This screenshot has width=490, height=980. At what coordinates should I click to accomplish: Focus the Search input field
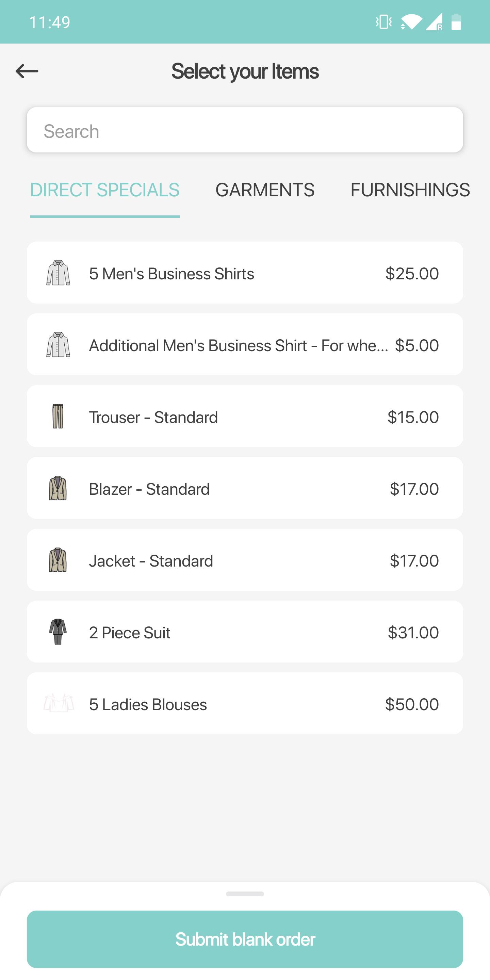click(245, 130)
